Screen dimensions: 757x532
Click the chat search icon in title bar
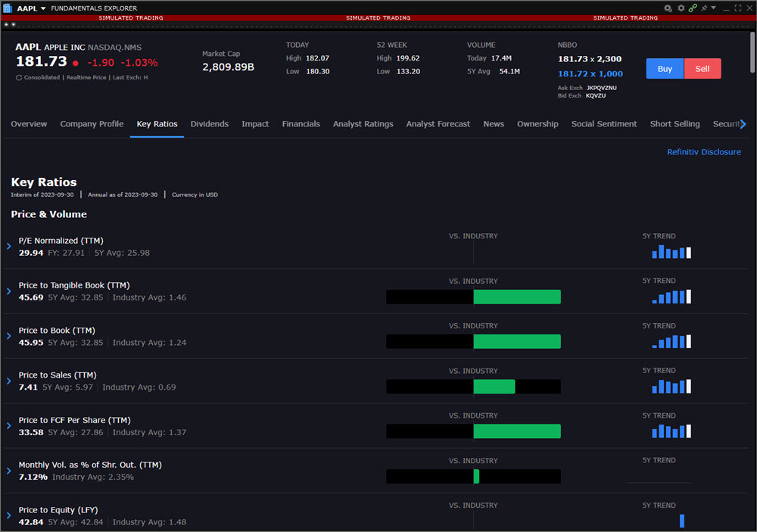click(x=668, y=8)
